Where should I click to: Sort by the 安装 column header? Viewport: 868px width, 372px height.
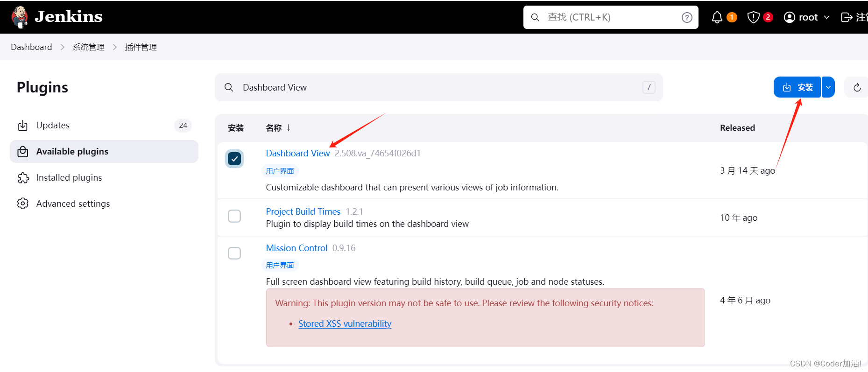pyautogui.click(x=236, y=128)
